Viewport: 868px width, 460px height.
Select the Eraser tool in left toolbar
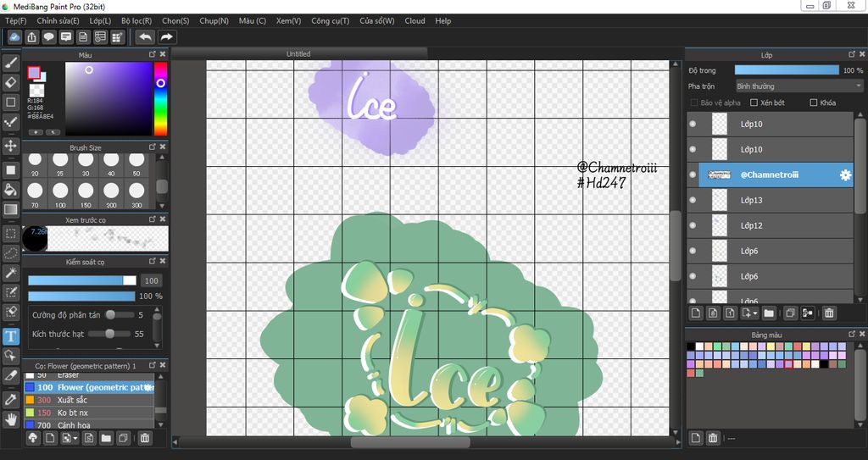[x=10, y=82]
